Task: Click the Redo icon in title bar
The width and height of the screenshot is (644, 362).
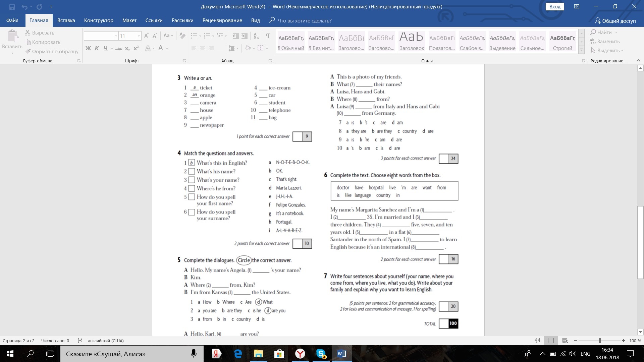Action: (x=39, y=7)
